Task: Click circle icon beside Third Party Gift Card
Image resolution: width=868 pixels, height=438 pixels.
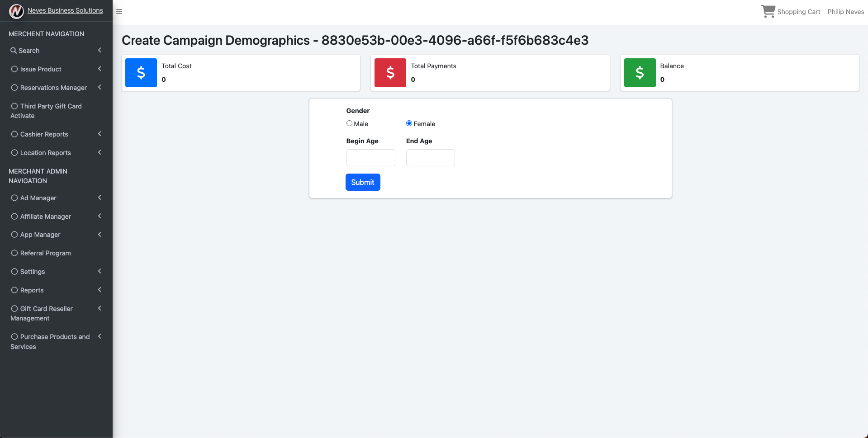Action: pos(14,106)
